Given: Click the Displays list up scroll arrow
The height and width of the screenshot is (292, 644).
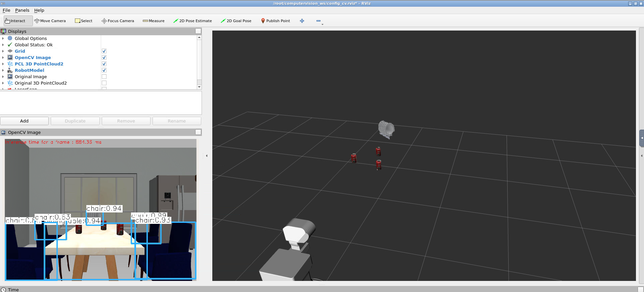Looking at the screenshot, I should point(199,37).
